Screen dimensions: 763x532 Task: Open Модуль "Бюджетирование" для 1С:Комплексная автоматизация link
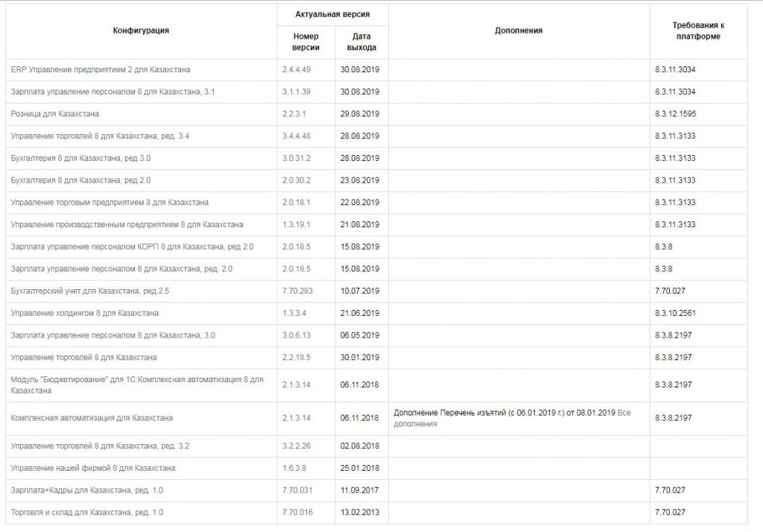[x=137, y=385]
